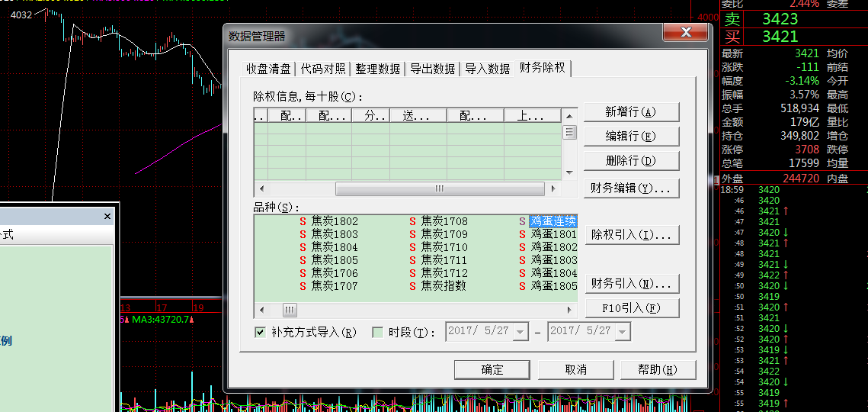Click right arrow of 品种 list scrollbar

569,310
